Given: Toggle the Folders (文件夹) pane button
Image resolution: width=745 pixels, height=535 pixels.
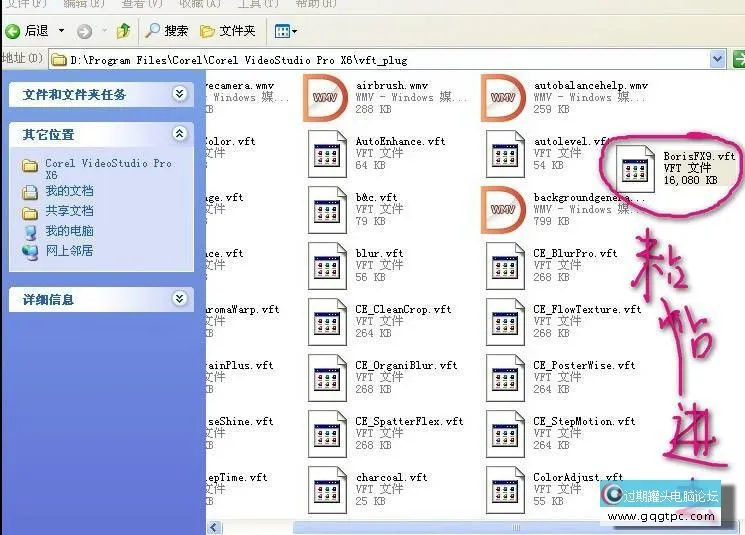Looking at the screenshot, I should pyautogui.click(x=228, y=31).
